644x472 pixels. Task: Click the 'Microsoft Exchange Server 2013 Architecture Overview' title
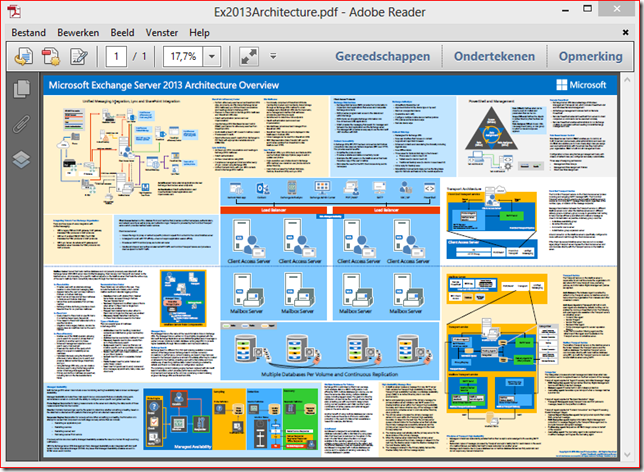pos(164,85)
